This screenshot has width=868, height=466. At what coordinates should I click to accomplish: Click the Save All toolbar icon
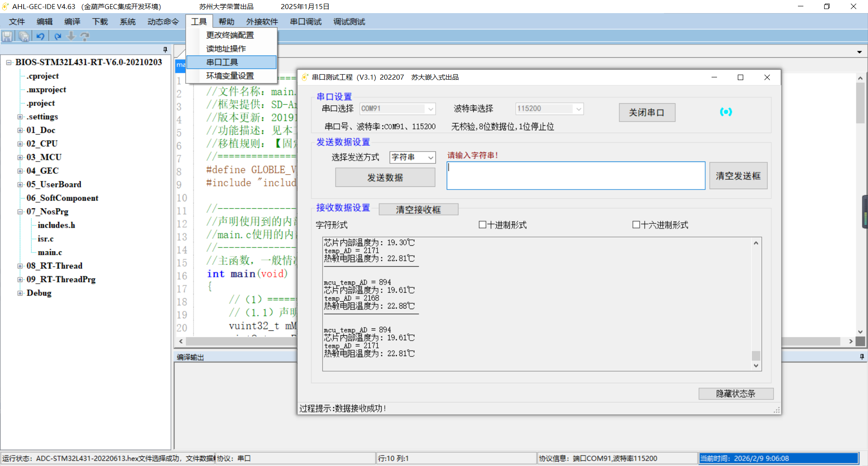click(24, 37)
